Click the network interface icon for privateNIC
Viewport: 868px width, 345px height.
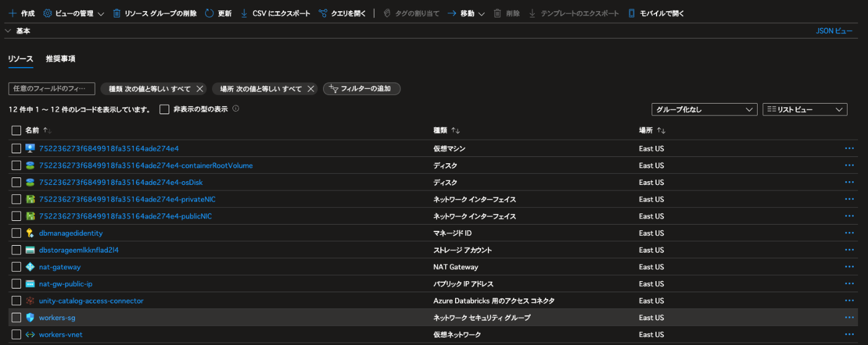pos(30,199)
